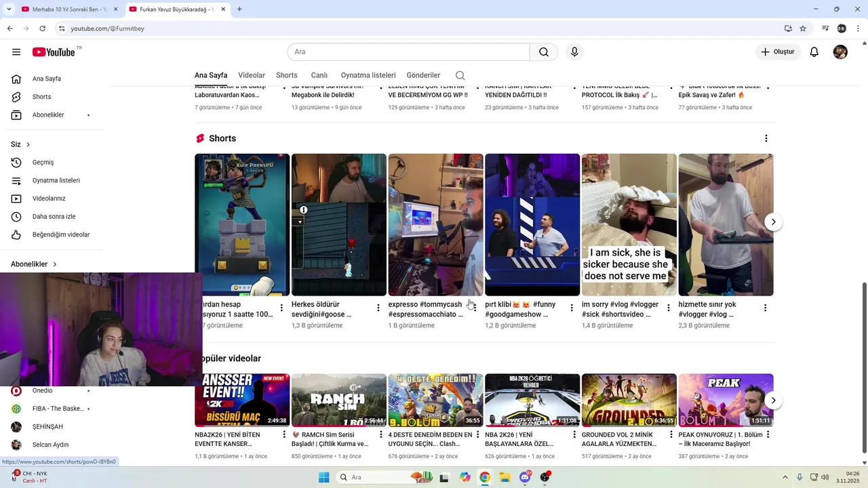Search within channel using magnifier icon
The width and height of the screenshot is (868, 488).
(x=460, y=75)
